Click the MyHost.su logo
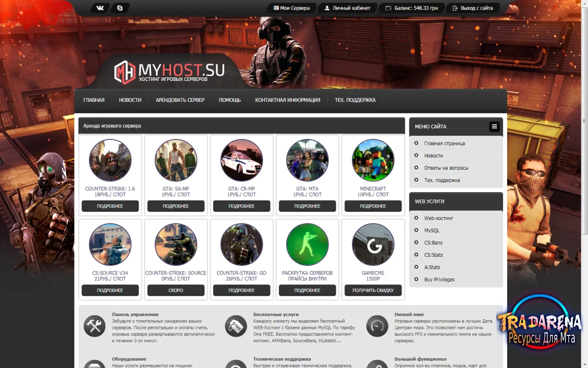Screen dimensions: 588x368 pos(169,72)
